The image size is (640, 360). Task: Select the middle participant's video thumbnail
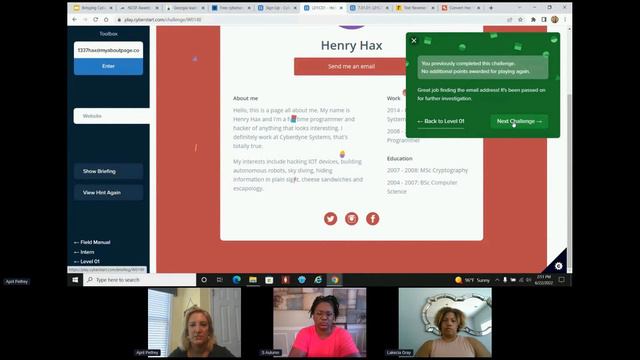(320, 322)
